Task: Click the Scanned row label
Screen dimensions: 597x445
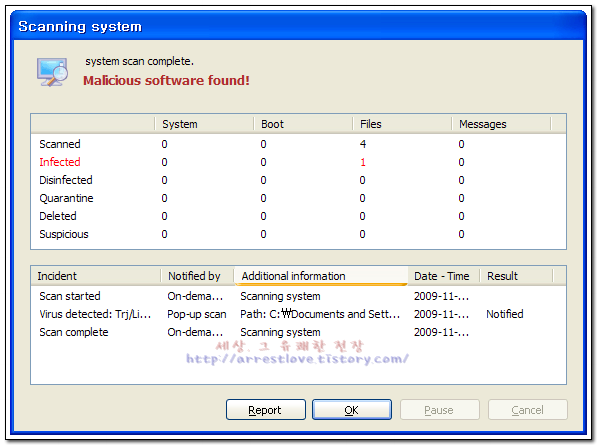Action: click(60, 144)
